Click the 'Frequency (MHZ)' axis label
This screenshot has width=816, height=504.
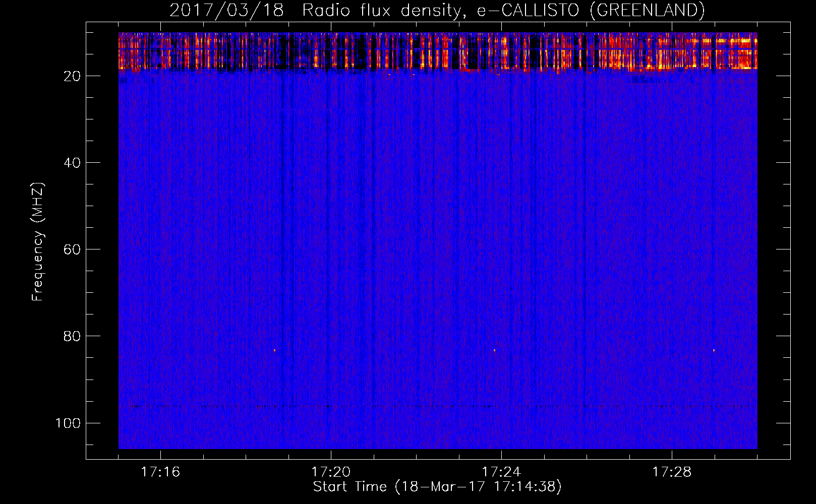coord(38,242)
